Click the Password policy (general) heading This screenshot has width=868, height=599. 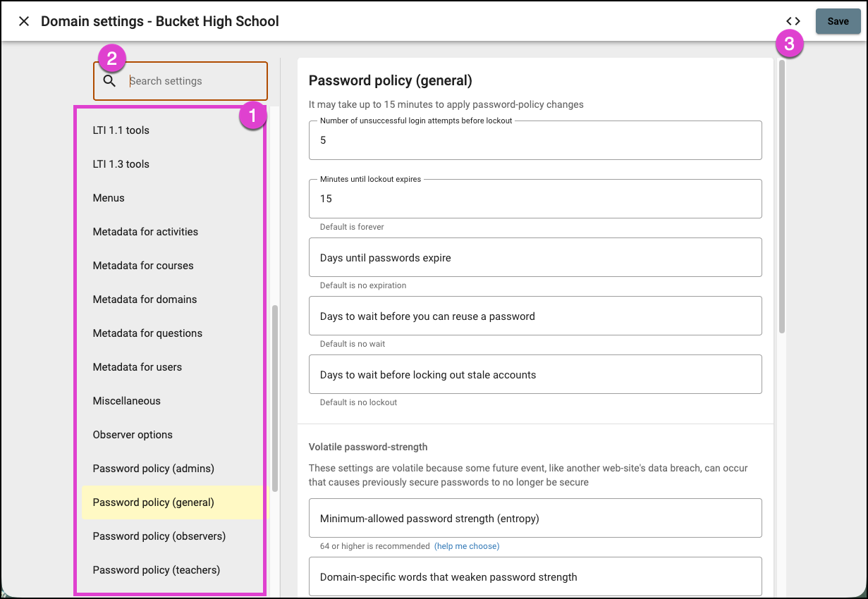pyautogui.click(x=391, y=80)
